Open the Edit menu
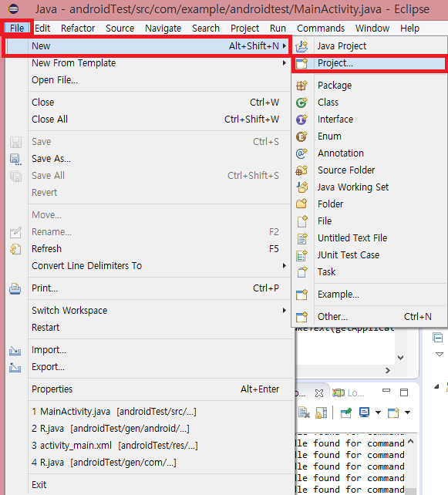The height and width of the screenshot is (495, 448). click(x=42, y=29)
